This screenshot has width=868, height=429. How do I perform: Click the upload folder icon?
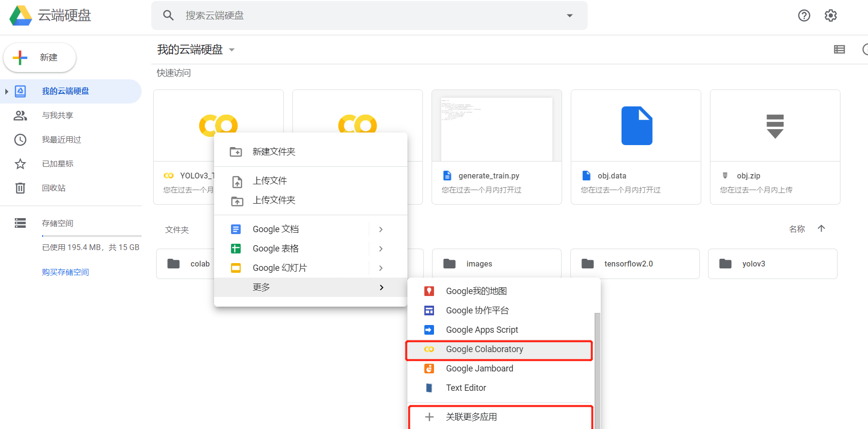(237, 201)
